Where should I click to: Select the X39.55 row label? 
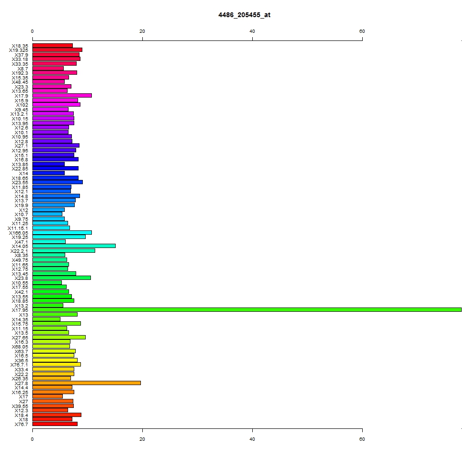(x=20, y=406)
